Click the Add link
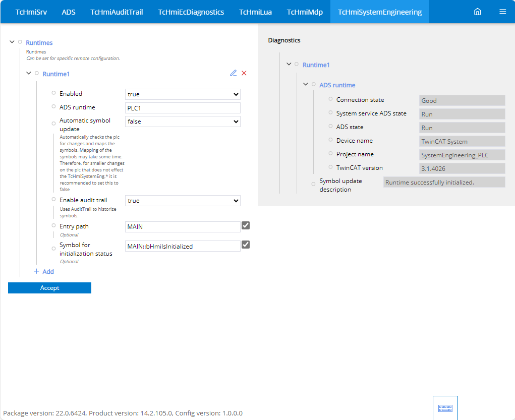Viewport: 515px width, 420px height. 48,272
